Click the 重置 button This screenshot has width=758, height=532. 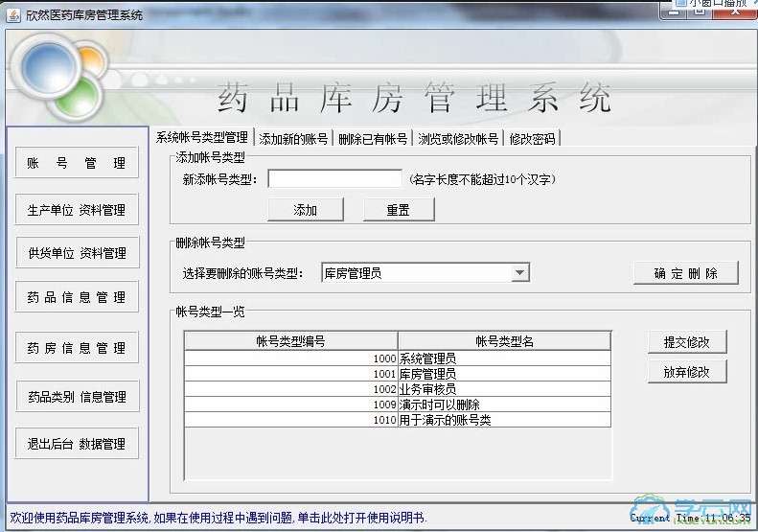click(399, 209)
